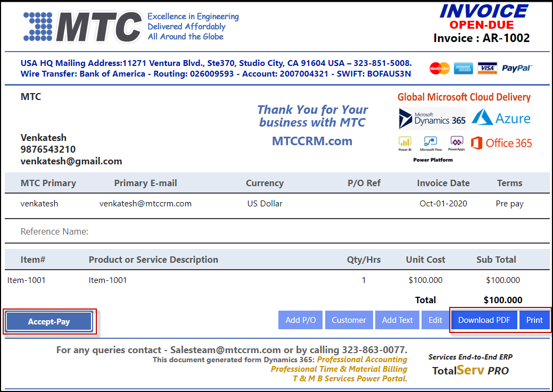Click the PayPal logo
553x392 pixels.
[x=517, y=68]
